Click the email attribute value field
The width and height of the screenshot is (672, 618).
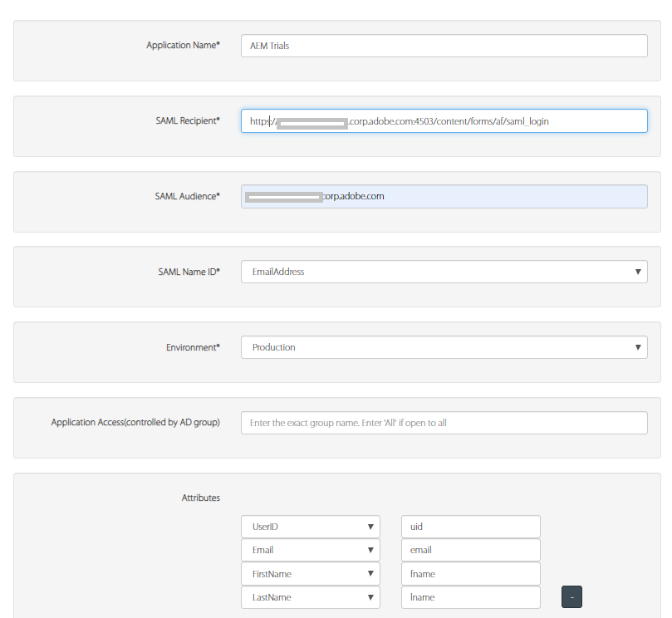pyautogui.click(x=470, y=550)
